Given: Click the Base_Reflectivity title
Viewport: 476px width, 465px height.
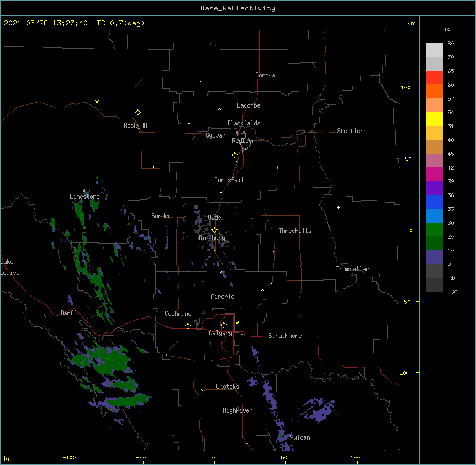Looking at the screenshot, I should tap(238, 8).
